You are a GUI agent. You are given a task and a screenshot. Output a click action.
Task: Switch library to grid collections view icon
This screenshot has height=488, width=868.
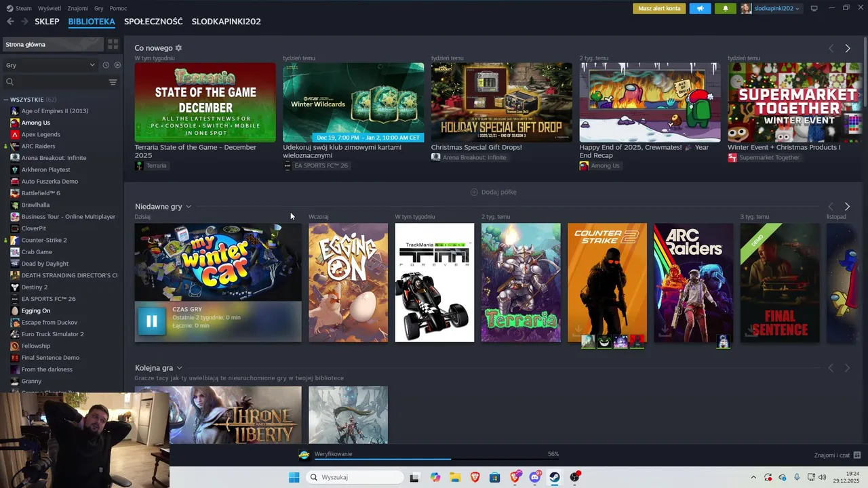(x=113, y=44)
